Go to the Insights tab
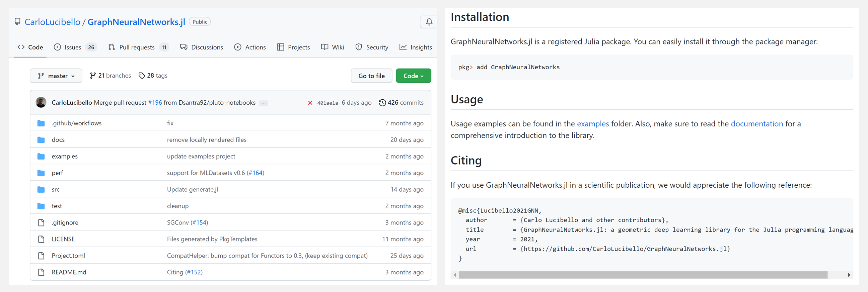 [416, 47]
